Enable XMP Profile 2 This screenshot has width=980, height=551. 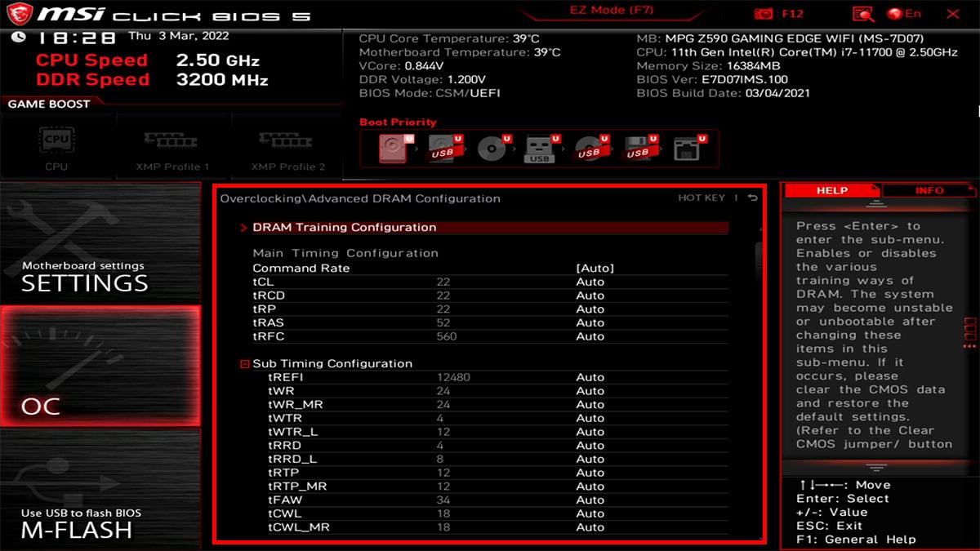click(x=287, y=145)
